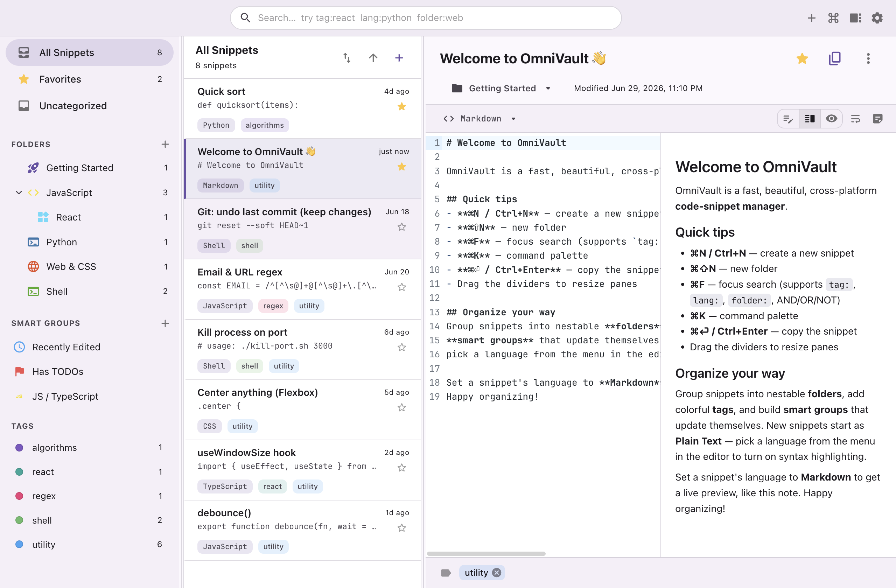Screen dimensions: 896x588
Task: Click the react tag chip on useWindowSize
Action: coord(272,486)
